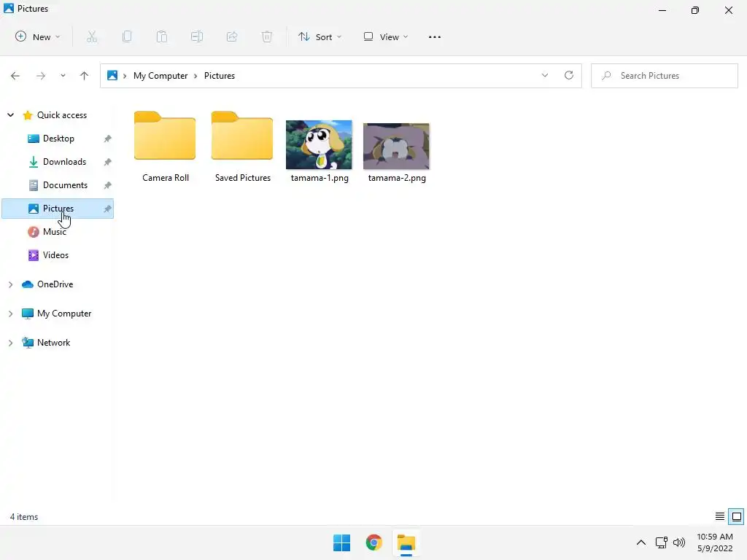Select My Computer in navigation pane
The image size is (747, 560).
[64, 314]
